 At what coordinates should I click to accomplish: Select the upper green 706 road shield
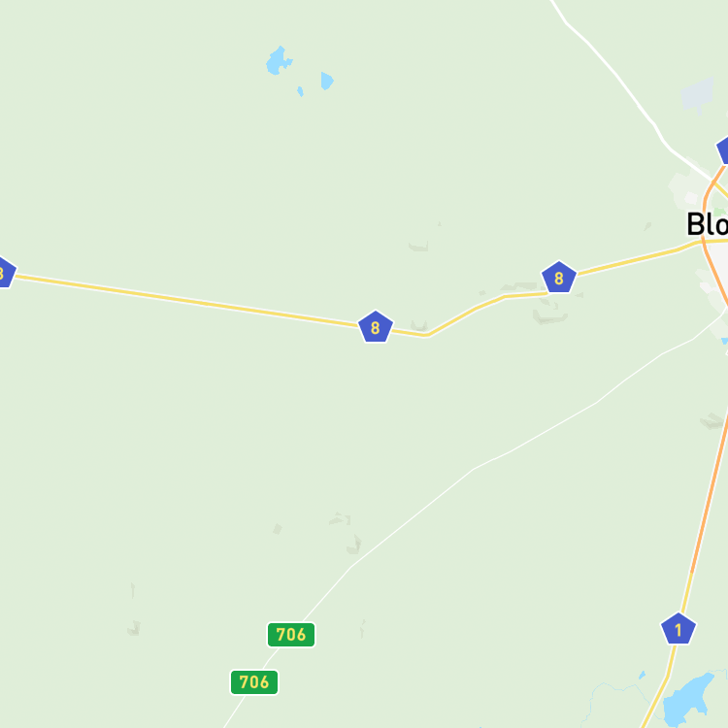(291, 634)
